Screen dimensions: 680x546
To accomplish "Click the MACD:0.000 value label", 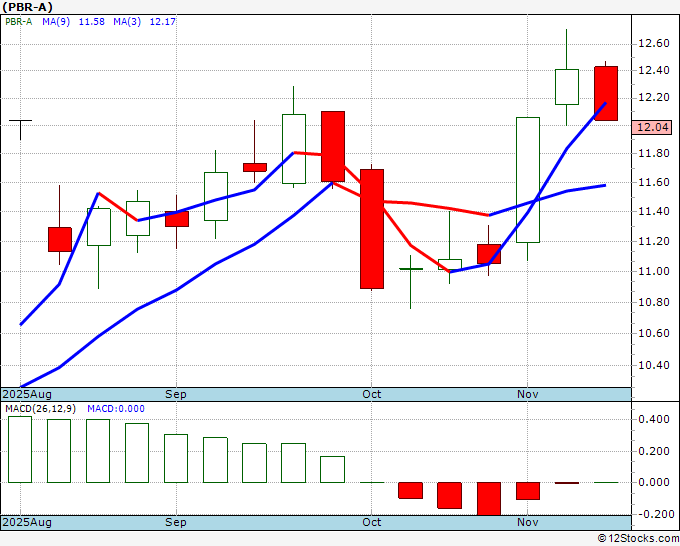I will tap(116, 409).
